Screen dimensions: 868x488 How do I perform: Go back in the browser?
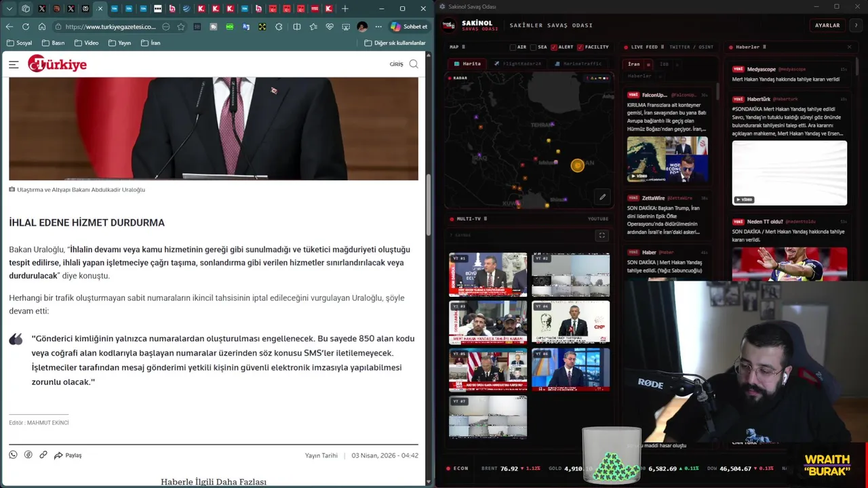coord(9,26)
